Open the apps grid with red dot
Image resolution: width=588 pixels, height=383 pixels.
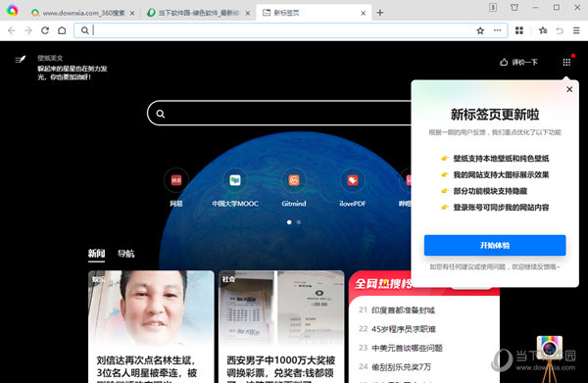[566, 63]
